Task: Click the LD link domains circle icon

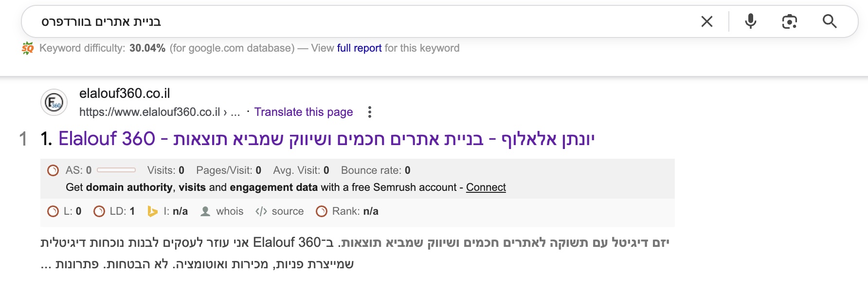Action: tap(99, 211)
